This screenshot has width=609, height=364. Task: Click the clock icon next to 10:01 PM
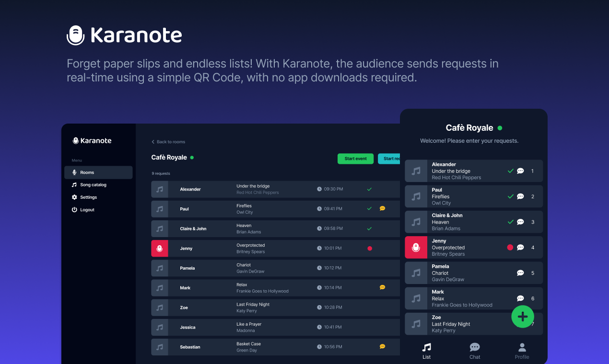[x=319, y=249]
